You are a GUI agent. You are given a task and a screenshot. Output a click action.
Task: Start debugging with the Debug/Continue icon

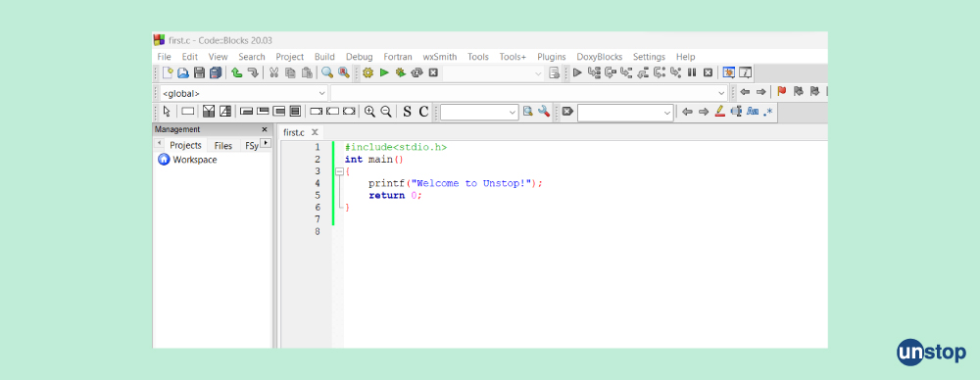tap(577, 73)
